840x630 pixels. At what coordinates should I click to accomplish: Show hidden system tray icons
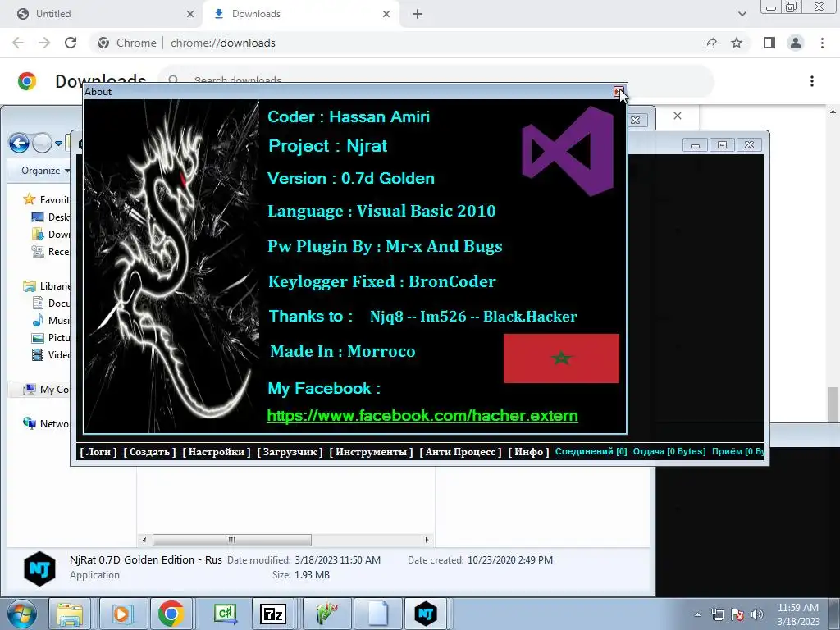[697, 614]
